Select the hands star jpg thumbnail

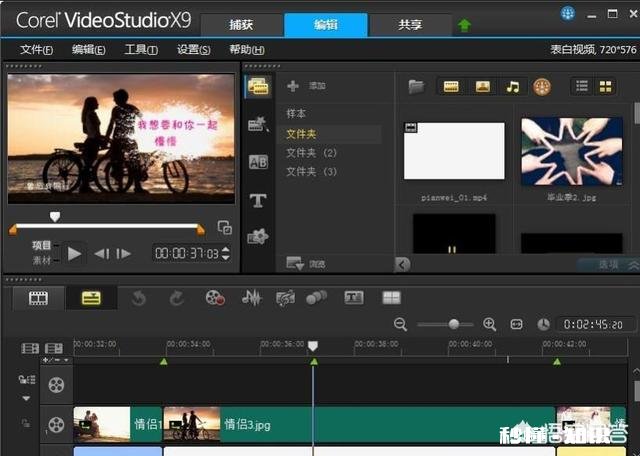coord(572,151)
